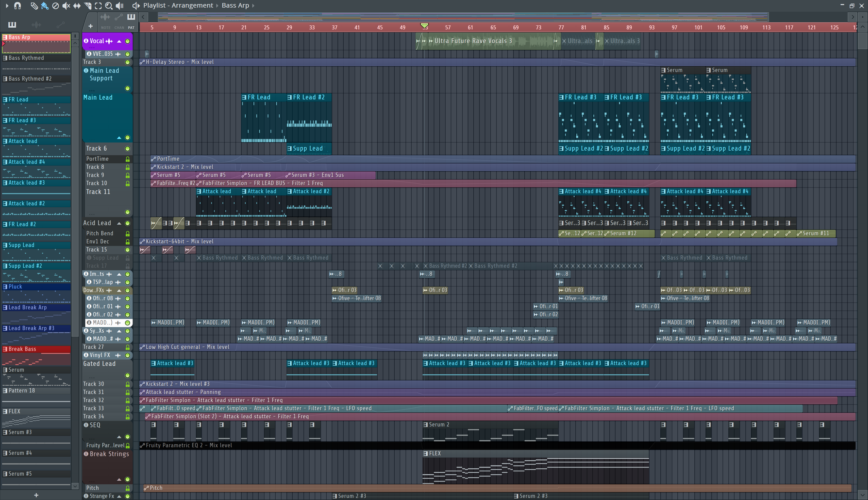Viewport: 868px width, 500px height.
Task: Lock the PortTime track padlock
Action: [x=128, y=159]
